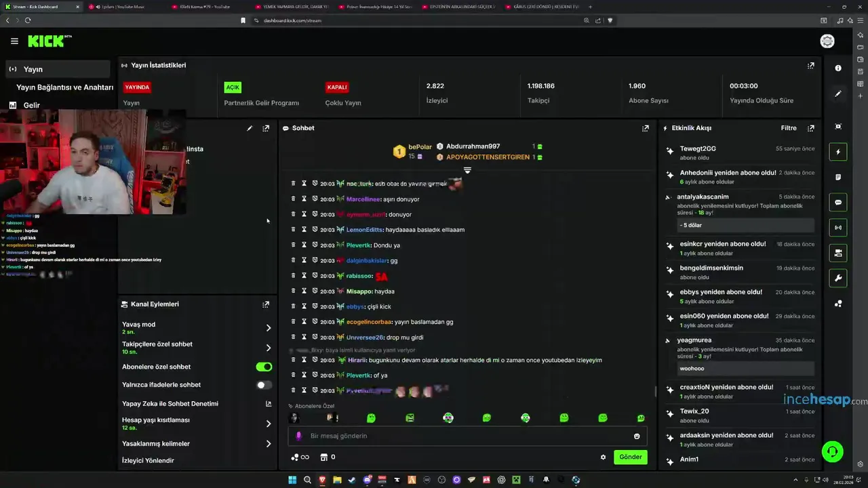Click username LemonEditts in chat
The width and height of the screenshot is (868, 488).
click(x=364, y=230)
